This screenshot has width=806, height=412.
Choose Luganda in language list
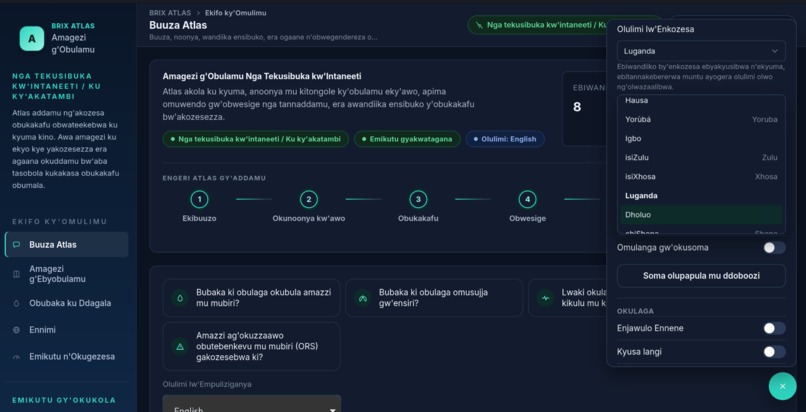701,195
